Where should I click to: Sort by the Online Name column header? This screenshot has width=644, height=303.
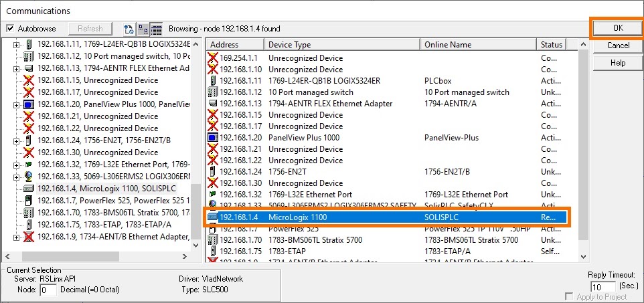tap(478, 45)
